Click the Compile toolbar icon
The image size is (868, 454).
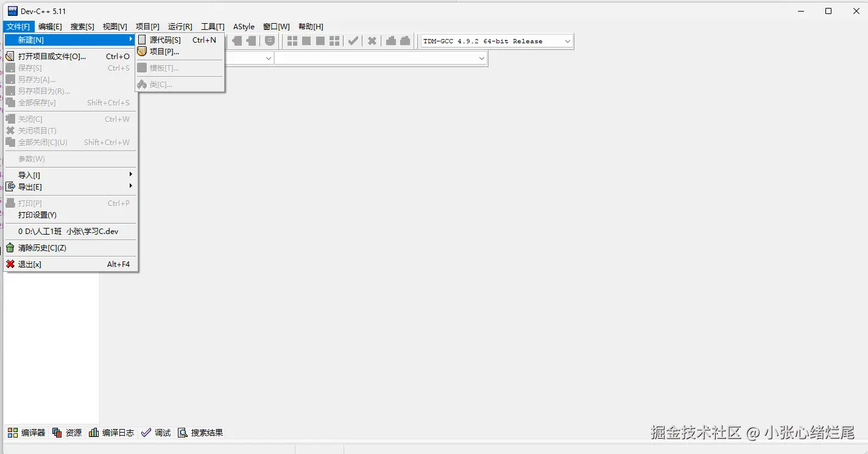click(x=292, y=41)
